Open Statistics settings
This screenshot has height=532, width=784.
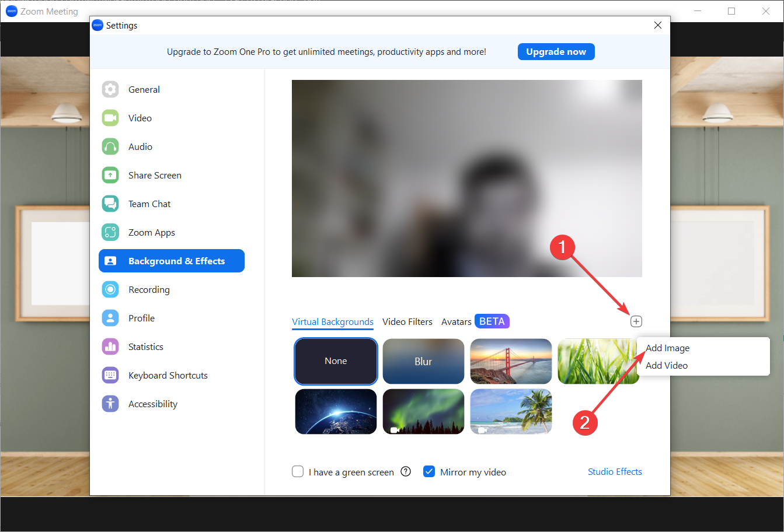pyautogui.click(x=172, y=346)
